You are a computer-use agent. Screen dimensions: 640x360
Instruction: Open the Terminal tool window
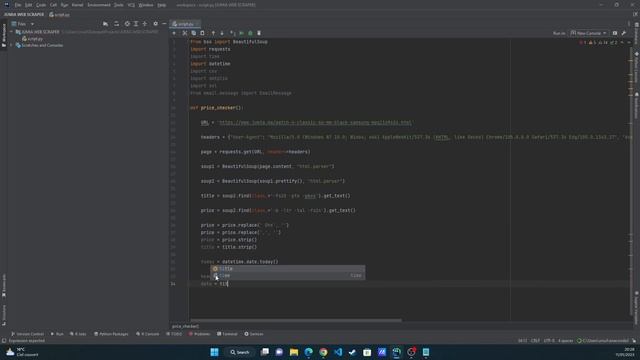tap(227, 334)
